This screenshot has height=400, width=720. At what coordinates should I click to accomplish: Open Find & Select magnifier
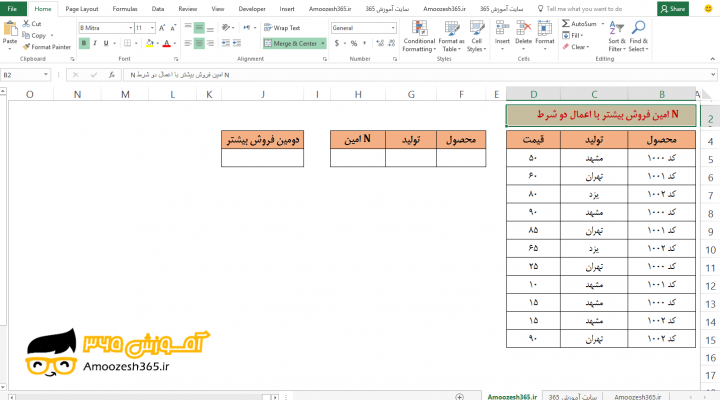pyautogui.click(x=638, y=36)
